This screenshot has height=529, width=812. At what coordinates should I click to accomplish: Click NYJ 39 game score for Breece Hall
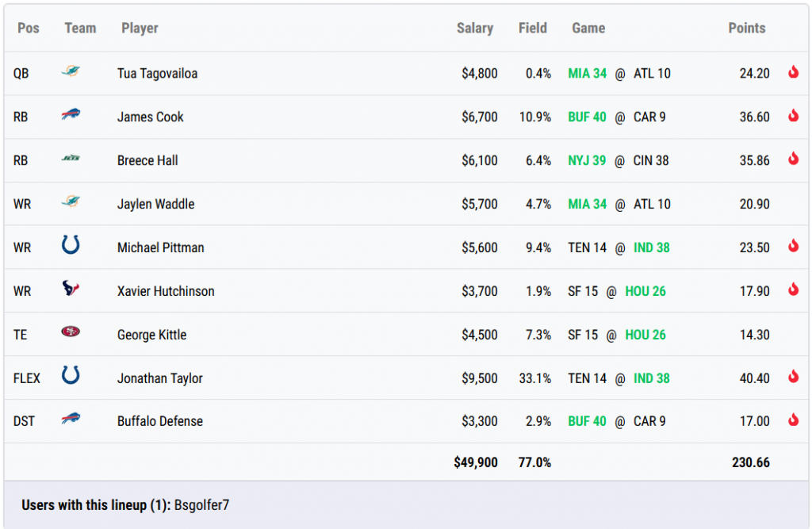click(x=587, y=160)
